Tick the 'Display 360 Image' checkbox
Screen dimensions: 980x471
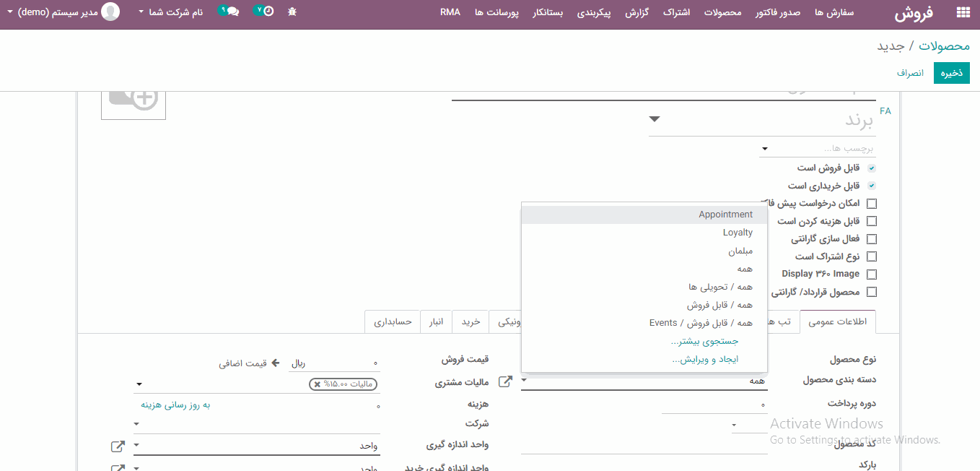coord(872,275)
